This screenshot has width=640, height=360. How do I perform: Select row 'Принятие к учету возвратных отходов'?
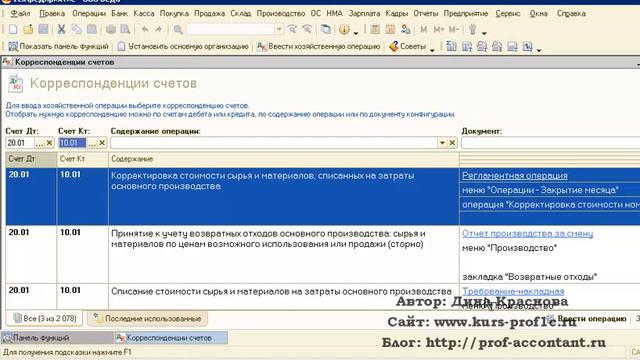(323, 254)
